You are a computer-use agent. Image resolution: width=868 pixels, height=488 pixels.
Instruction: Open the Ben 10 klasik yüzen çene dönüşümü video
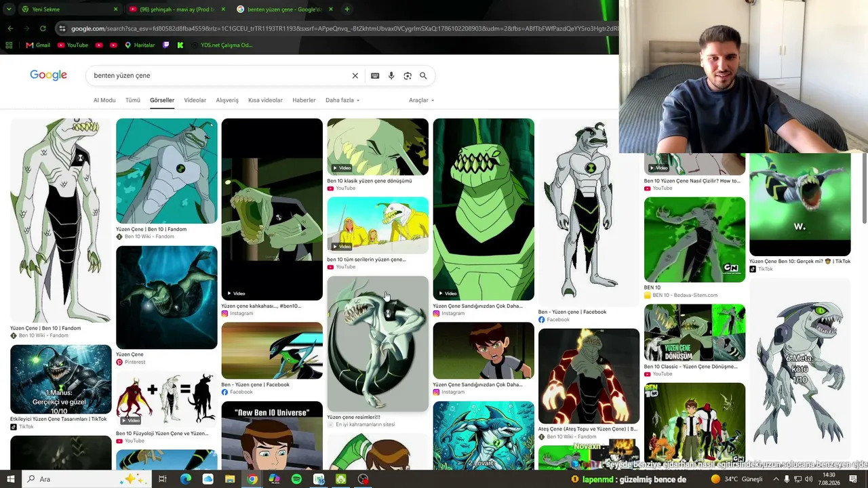point(378,147)
